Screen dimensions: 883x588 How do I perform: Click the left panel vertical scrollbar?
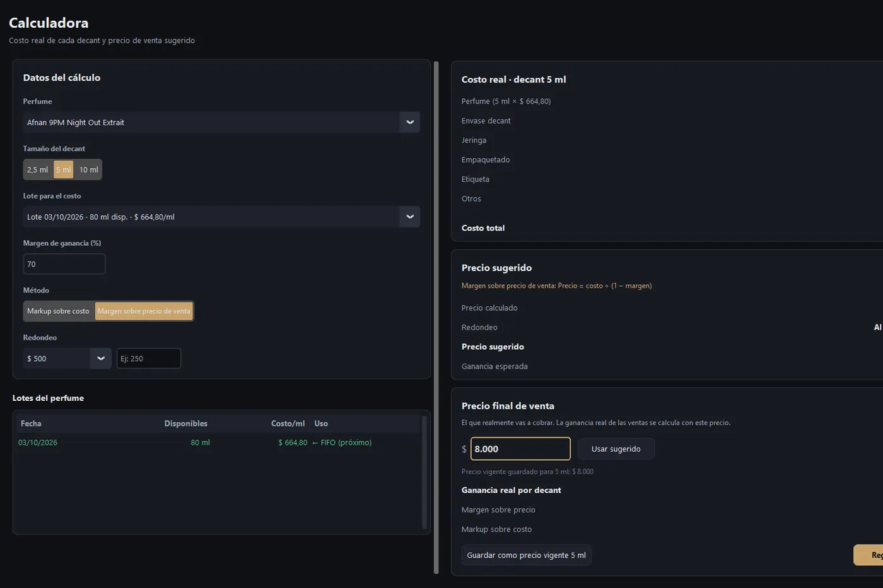436,318
